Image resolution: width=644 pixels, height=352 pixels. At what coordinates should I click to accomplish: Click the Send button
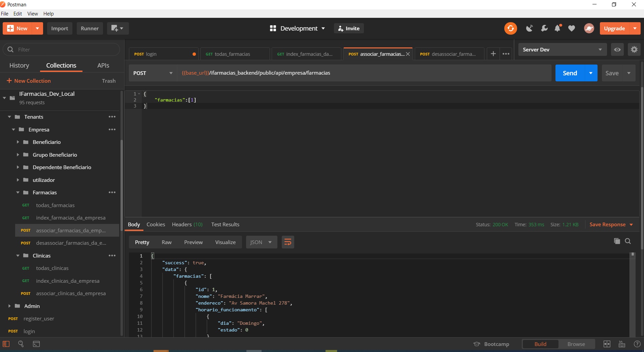point(570,73)
